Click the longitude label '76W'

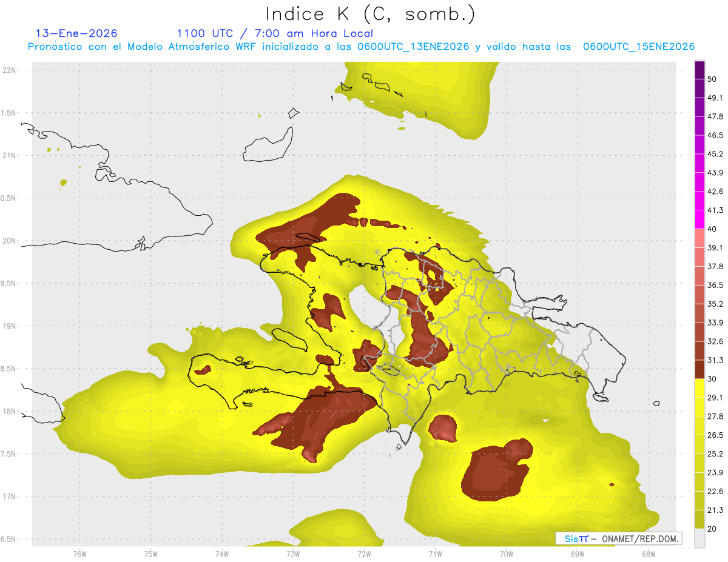click(x=79, y=554)
